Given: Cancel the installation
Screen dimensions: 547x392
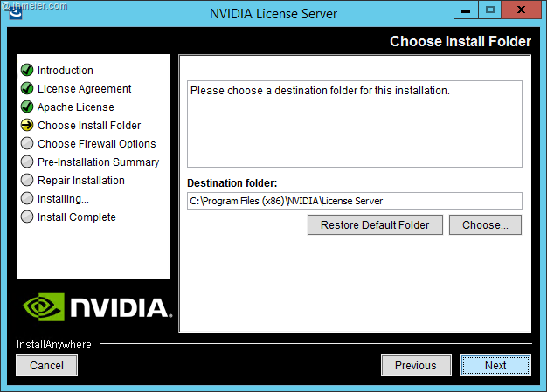Looking at the screenshot, I should coord(46,366).
